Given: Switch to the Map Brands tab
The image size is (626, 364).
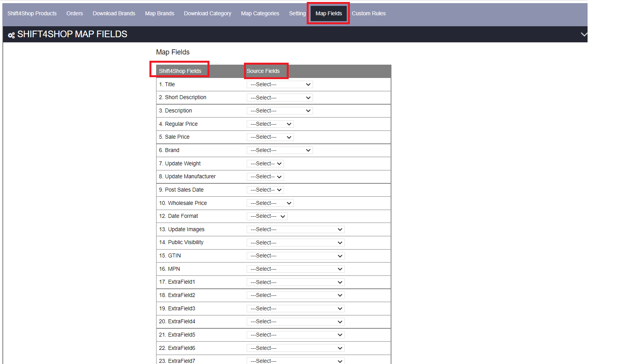Looking at the screenshot, I should click(x=160, y=13).
